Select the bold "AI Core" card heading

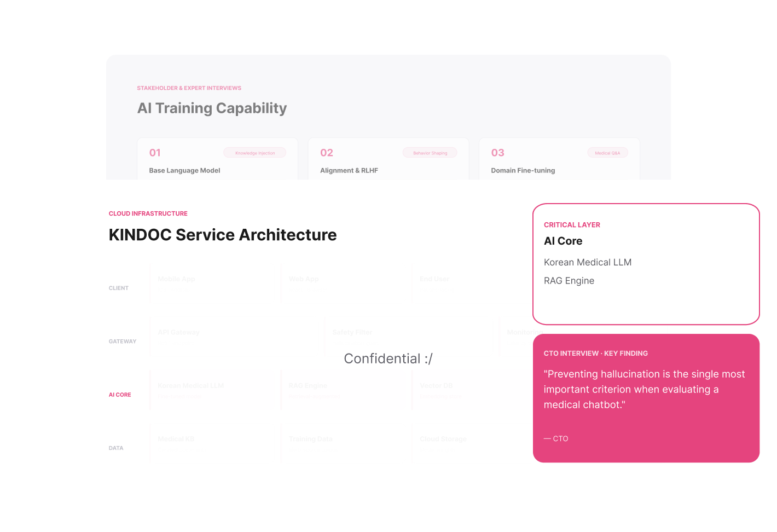pos(563,241)
